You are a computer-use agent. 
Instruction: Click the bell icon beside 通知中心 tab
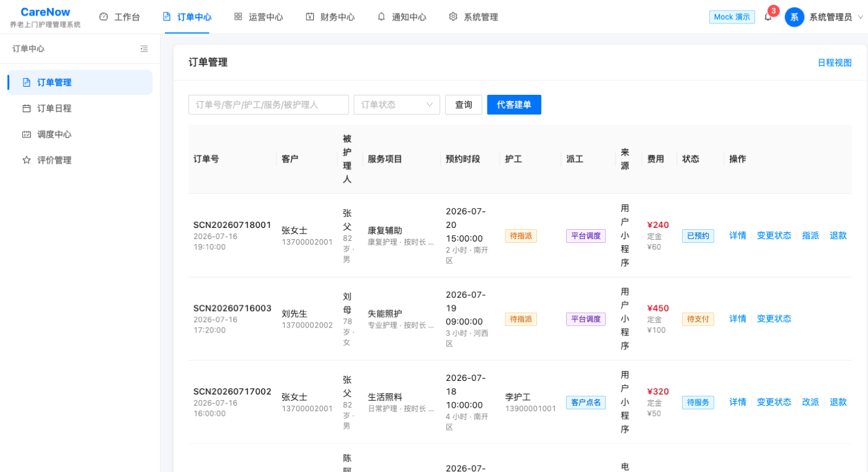tap(381, 17)
